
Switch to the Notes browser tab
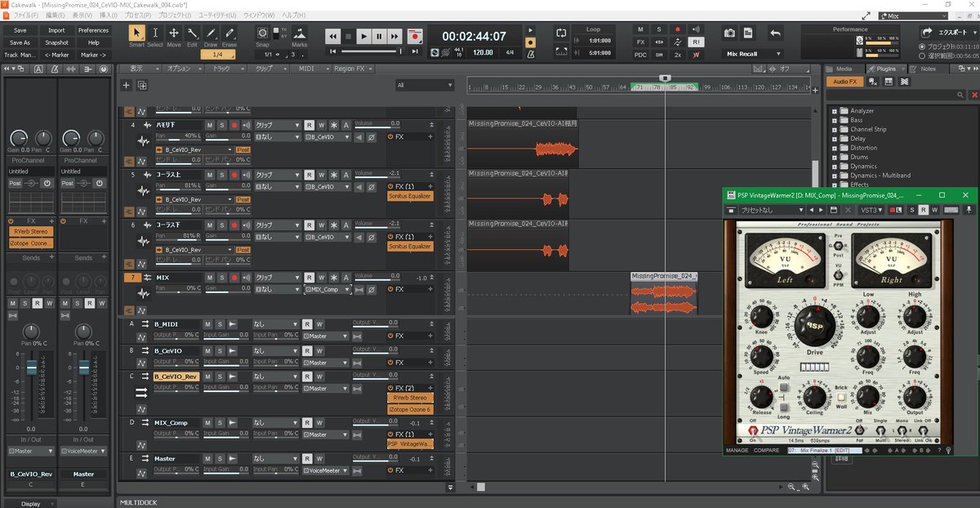point(929,69)
